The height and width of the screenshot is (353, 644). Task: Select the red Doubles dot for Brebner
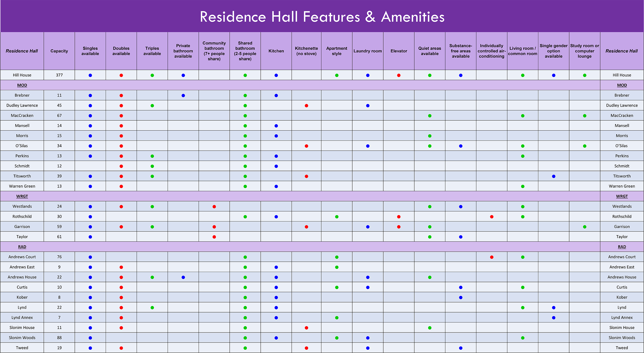click(x=121, y=95)
